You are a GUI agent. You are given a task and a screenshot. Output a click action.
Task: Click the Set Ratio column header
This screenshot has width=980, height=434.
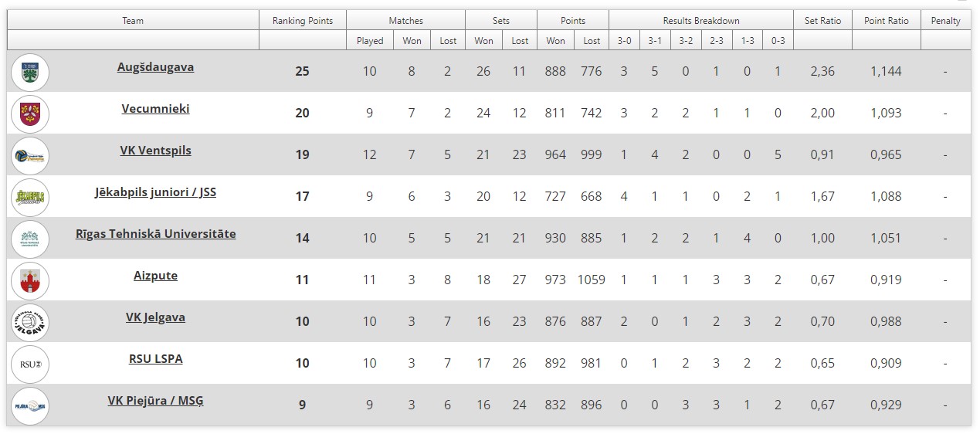coord(822,21)
